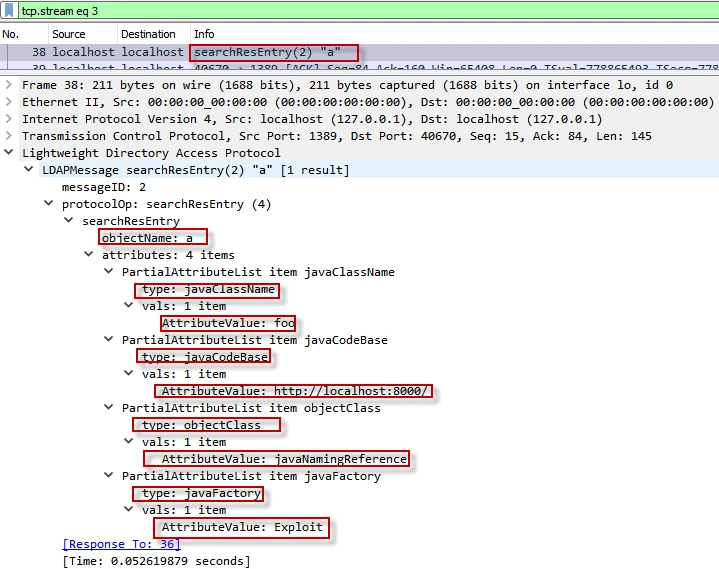Collapse PartialAttributeList item javaCodeBase
The width and height of the screenshot is (719, 569).
point(110,340)
